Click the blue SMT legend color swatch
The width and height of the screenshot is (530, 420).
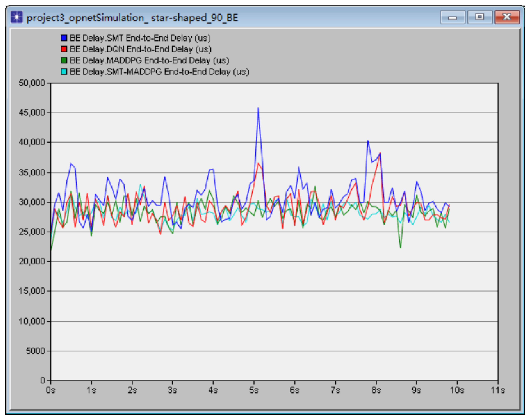tap(64, 38)
